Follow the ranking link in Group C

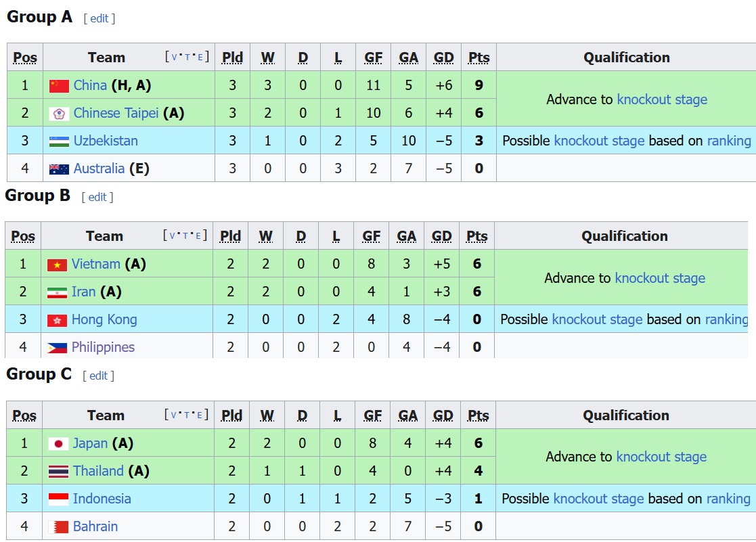coord(728,499)
